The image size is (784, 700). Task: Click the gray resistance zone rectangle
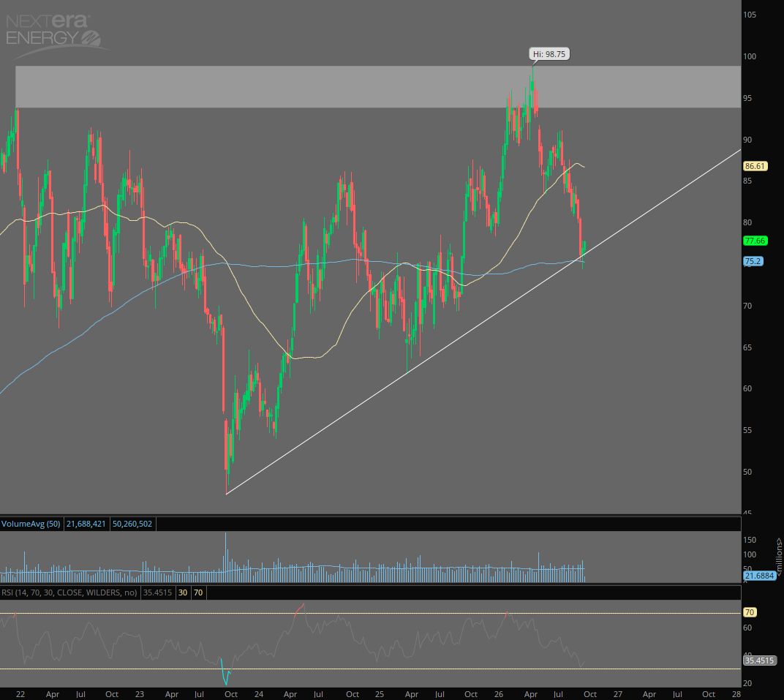point(378,87)
